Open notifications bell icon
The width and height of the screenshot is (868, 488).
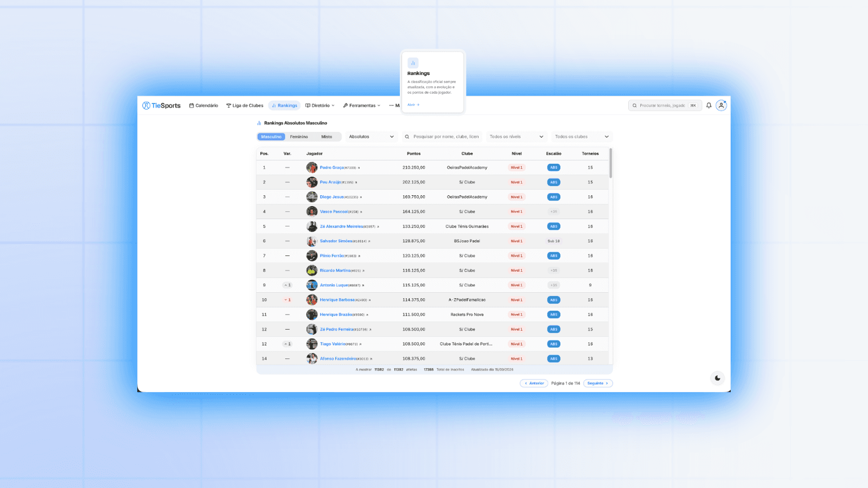coord(709,106)
